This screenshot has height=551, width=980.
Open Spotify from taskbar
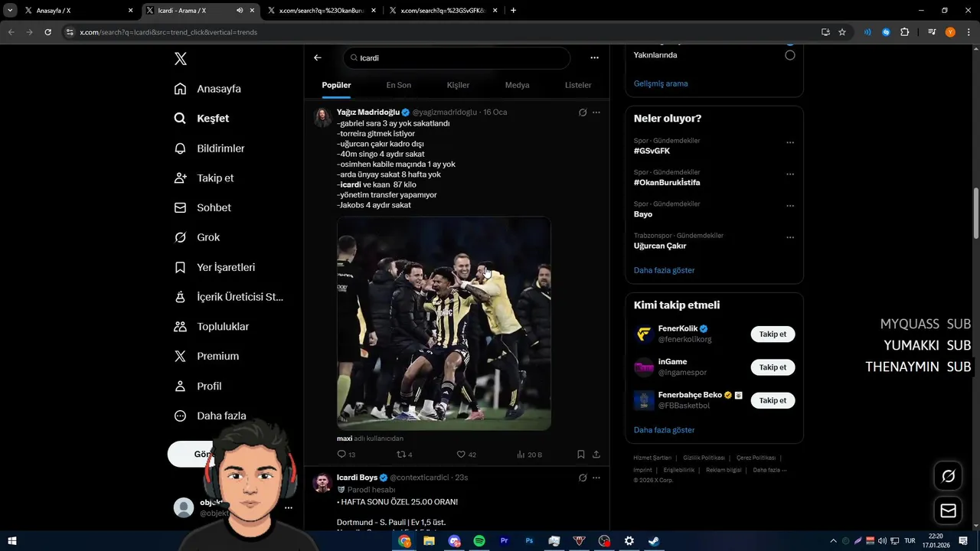click(x=479, y=541)
